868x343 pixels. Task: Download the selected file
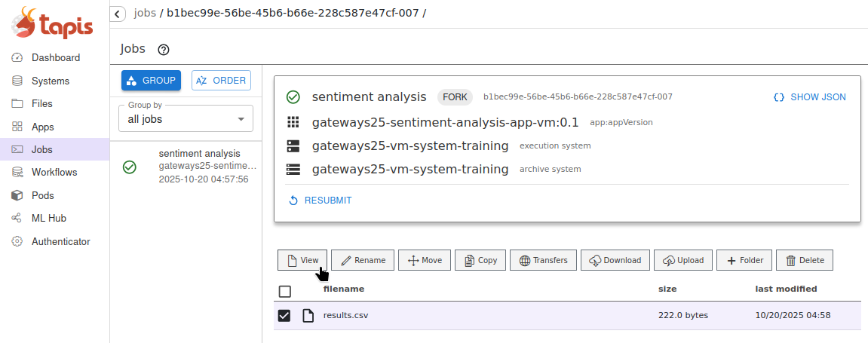pos(615,260)
